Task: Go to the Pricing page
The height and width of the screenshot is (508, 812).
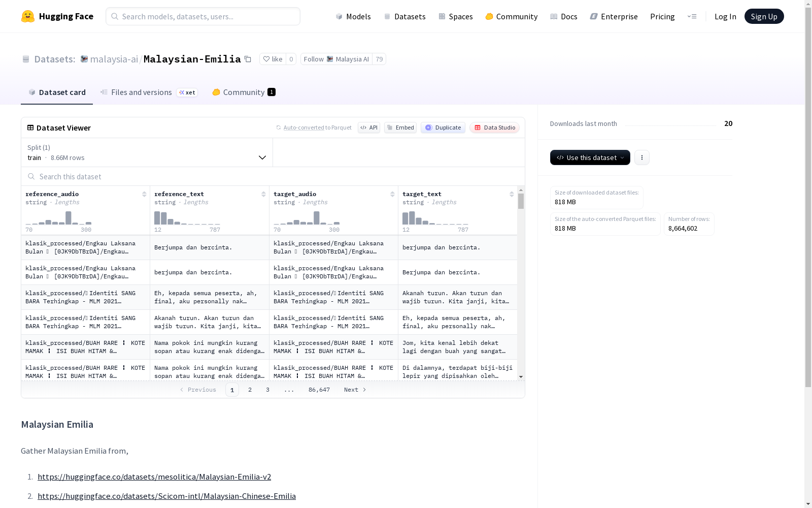Action: [x=662, y=16]
